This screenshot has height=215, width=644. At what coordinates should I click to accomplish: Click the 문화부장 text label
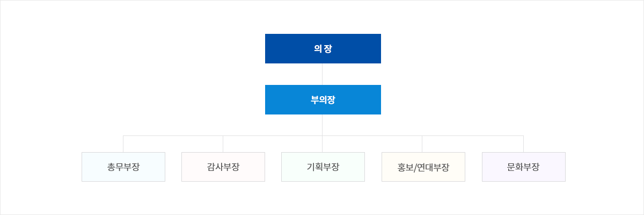tap(524, 167)
